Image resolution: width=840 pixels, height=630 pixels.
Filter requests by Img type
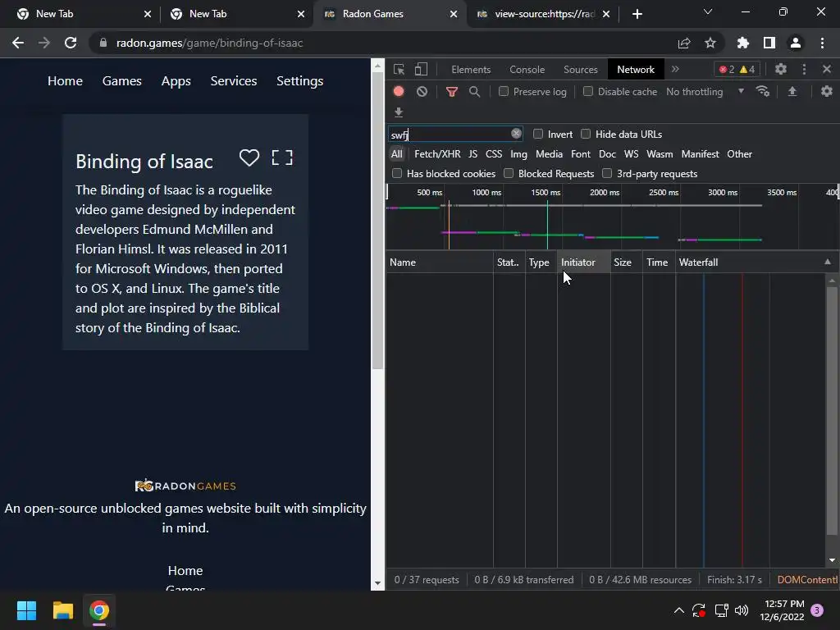pos(518,153)
